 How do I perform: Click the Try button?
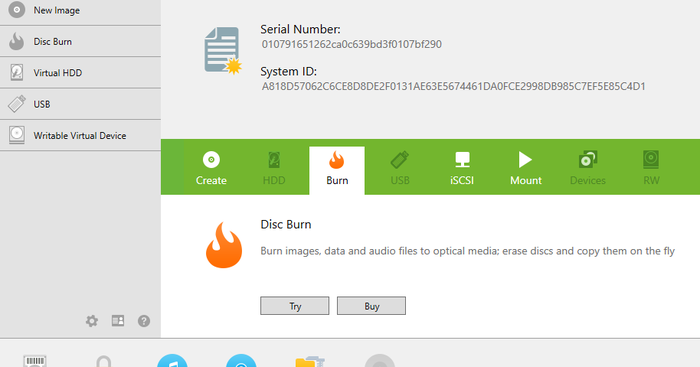(295, 306)
